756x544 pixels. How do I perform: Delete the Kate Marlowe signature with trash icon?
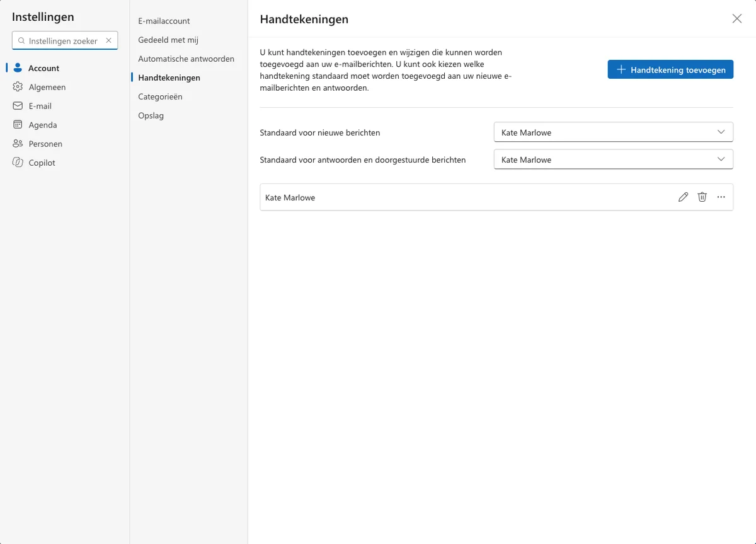point(702,197)
